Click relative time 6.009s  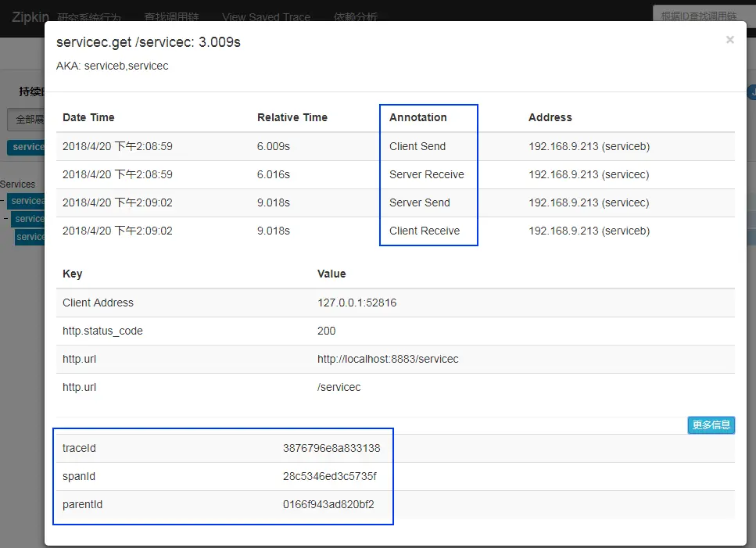pyautogui.click(x=274, y=146)
